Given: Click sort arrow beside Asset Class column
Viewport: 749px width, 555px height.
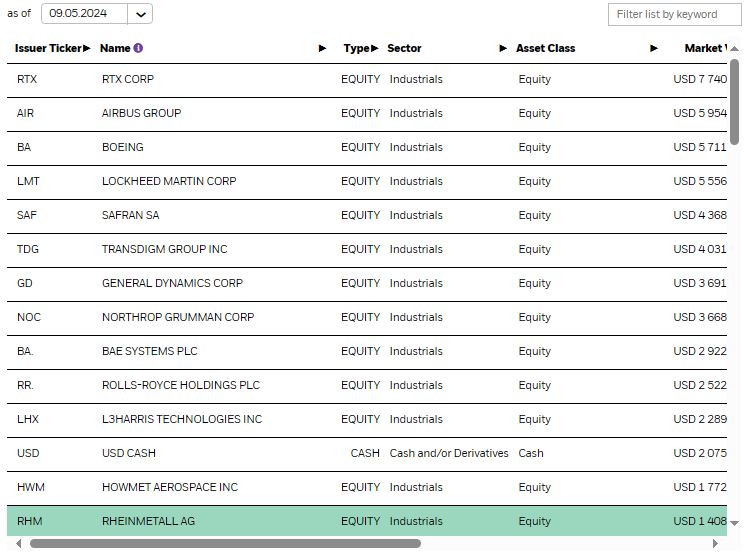Looking at the screenshot, I should click(654, 48).
